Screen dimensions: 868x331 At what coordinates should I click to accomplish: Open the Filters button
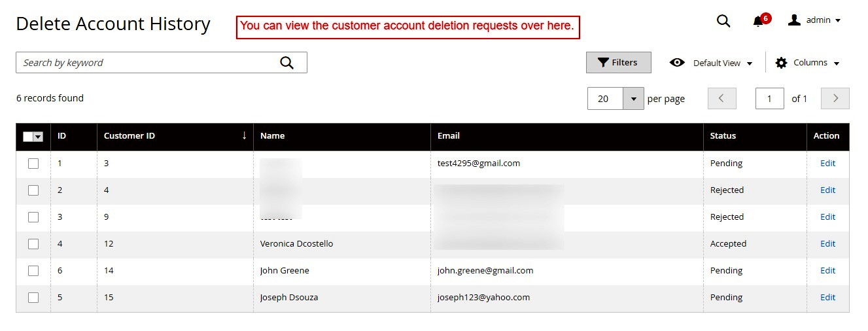[x=618, y=63]
